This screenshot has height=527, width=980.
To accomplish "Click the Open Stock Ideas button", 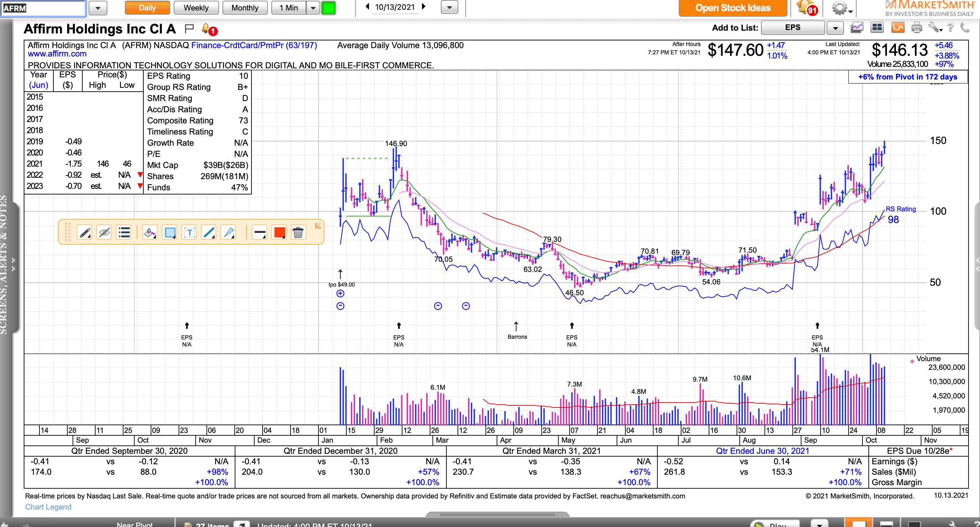I will coord(733,8).
